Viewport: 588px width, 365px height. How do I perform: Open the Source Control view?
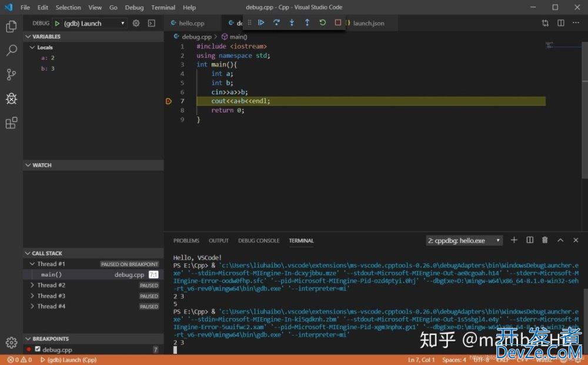(x=11, y=74)
